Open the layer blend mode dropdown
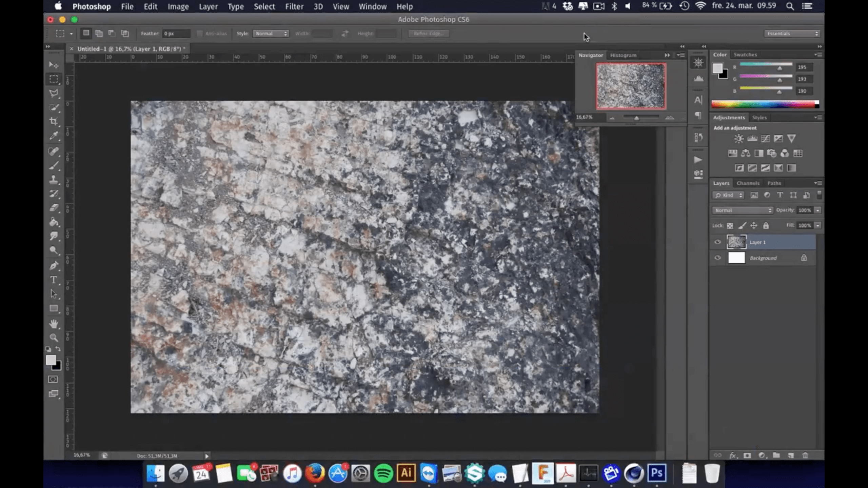Screen dimensions: 868x488 pos(743,210)
